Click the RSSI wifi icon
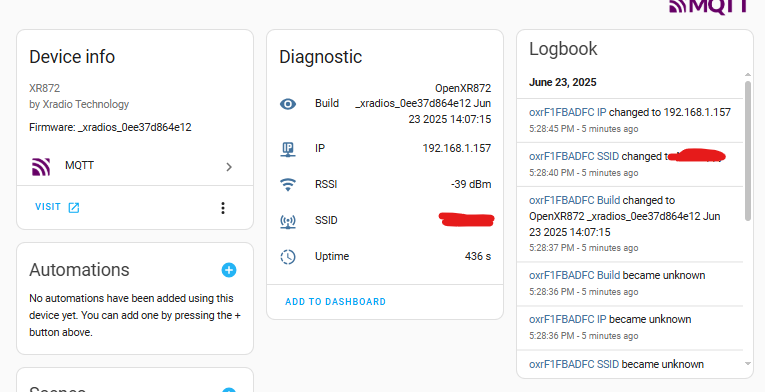Image resolution: width=765 pixels, height=392 pixels. tap(288, 185)
